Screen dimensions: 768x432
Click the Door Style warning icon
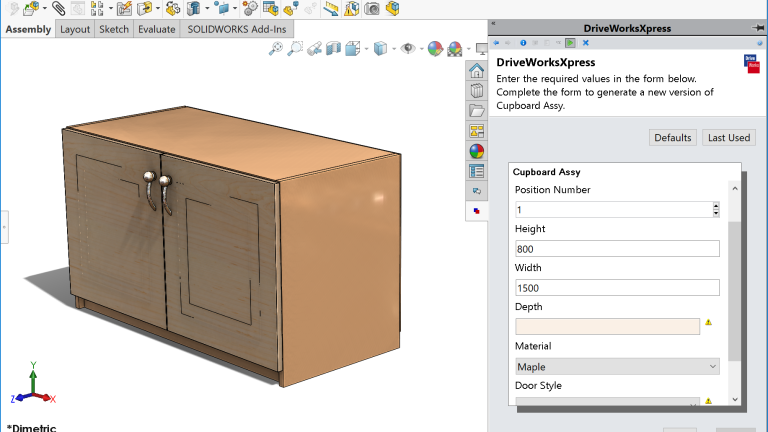coord(708,401)
